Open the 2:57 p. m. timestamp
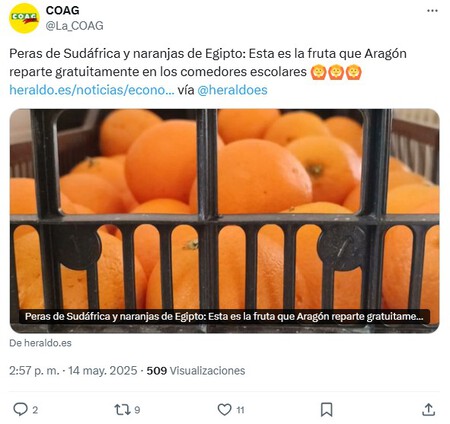 [x=34, y=371]
